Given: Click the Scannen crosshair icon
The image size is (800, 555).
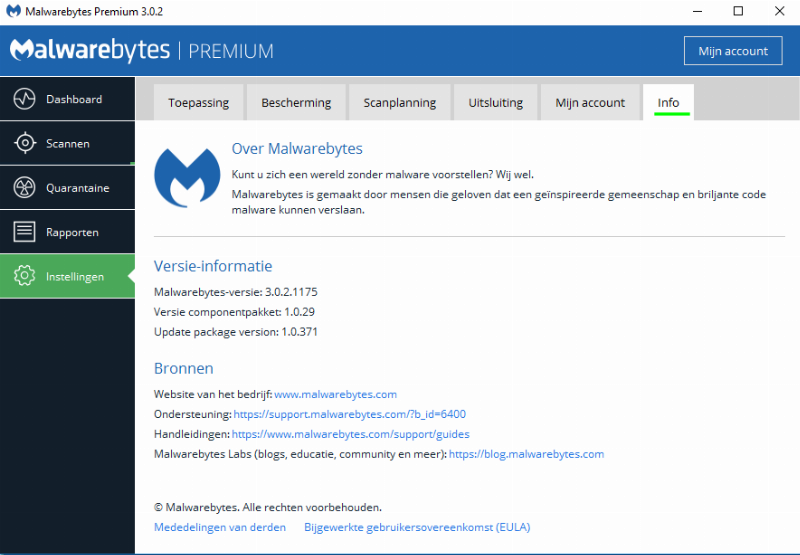Looking at the screenshot, I should (x=25, y=143).
